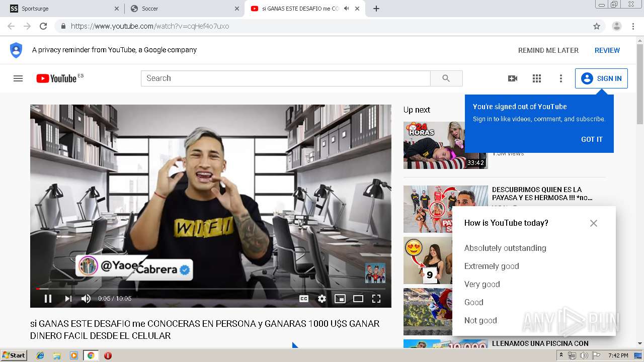Open Chrome profile avatar
Image resolution: width=644 pixels, height=362 pixels.
pos(617,26)
